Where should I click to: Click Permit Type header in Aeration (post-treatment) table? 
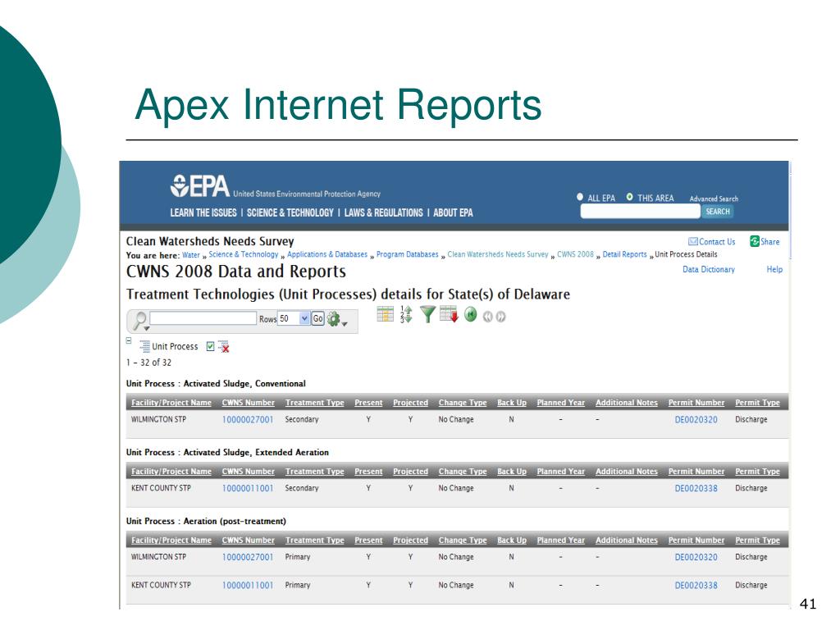tap(757, 540)
